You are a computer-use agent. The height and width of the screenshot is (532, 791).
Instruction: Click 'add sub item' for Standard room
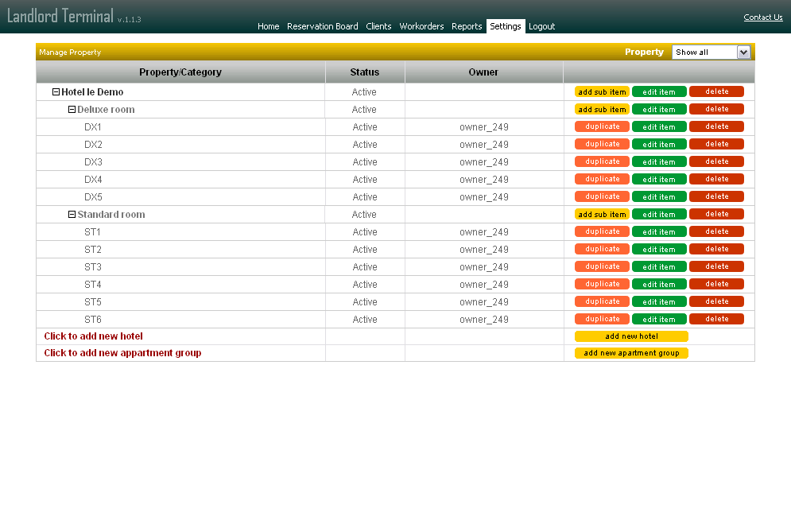(x=602, y=214)
